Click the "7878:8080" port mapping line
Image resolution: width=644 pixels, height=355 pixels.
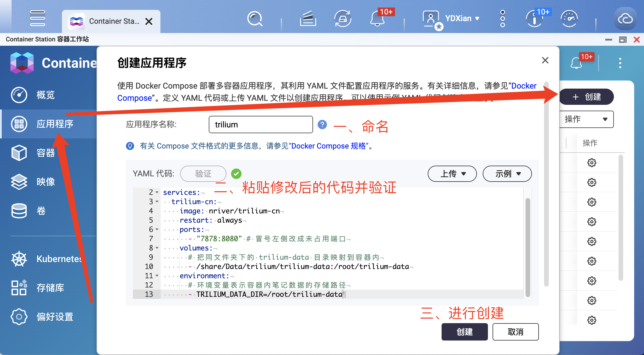pyautogui.click(x=219, y=239)
